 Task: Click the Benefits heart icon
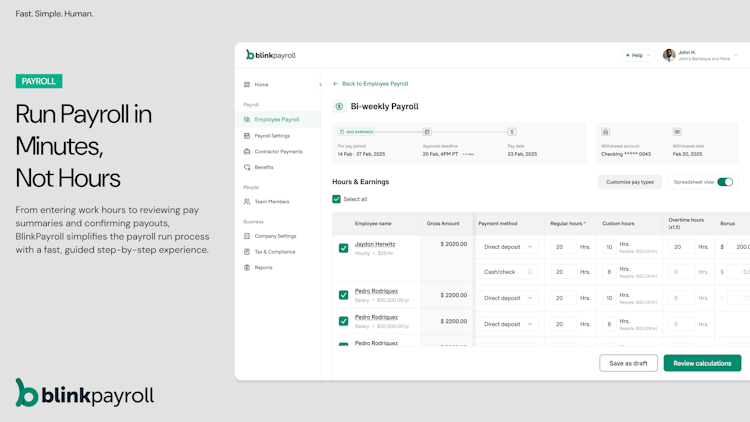247,167
